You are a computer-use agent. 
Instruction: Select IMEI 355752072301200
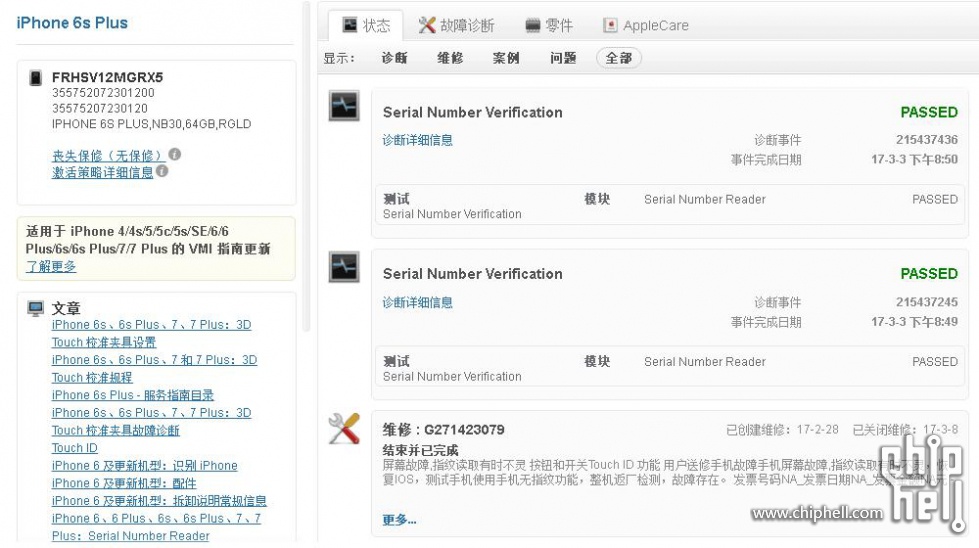point(103,93)
